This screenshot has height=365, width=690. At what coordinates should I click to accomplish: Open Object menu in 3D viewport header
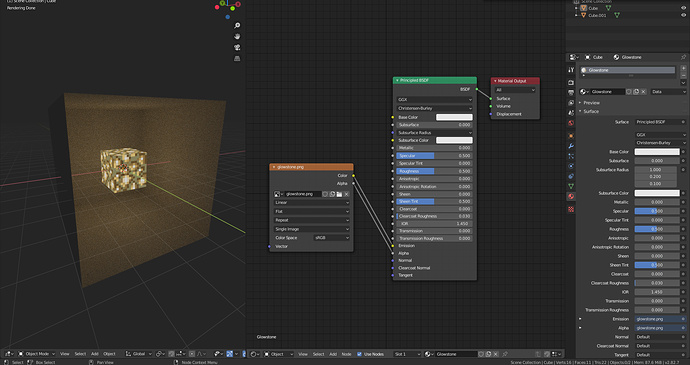point(109,354)
